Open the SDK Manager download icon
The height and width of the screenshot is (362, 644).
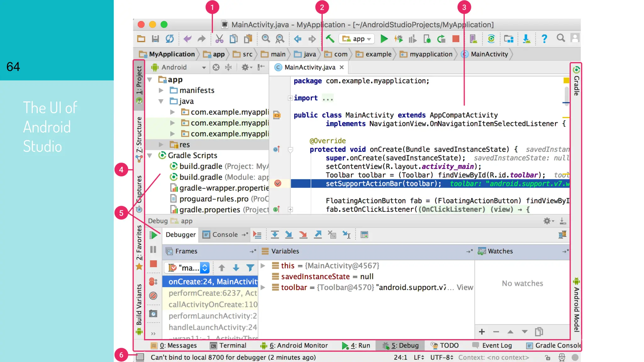pos(526,39)
